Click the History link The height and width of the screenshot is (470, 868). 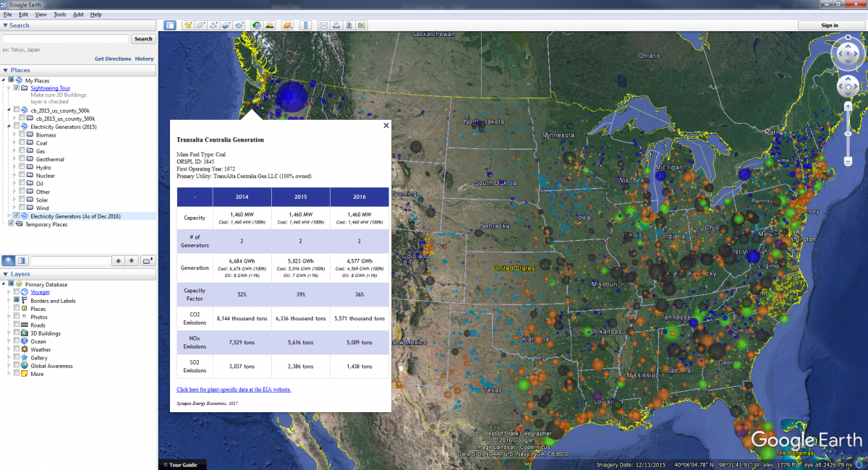(145, 59)
